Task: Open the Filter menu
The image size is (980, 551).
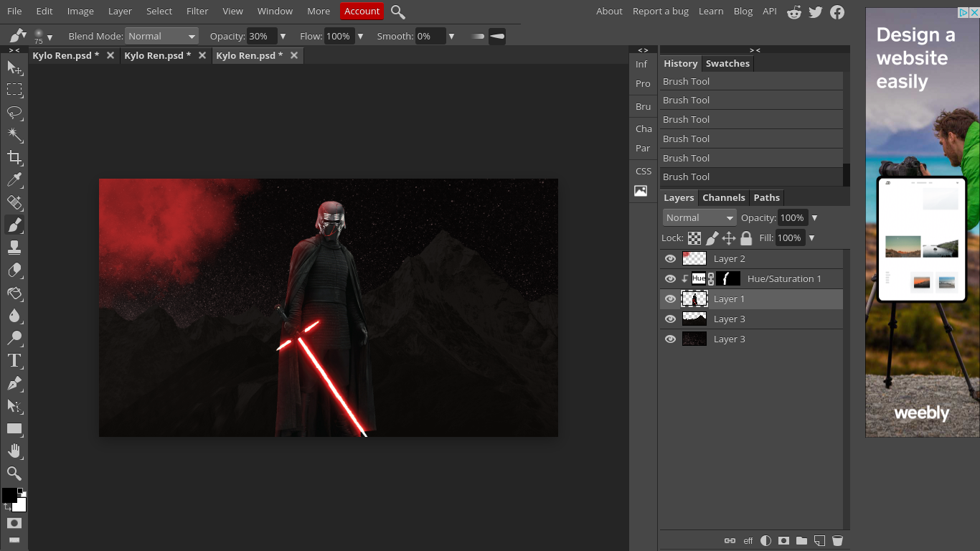Action: coord(197,11)
